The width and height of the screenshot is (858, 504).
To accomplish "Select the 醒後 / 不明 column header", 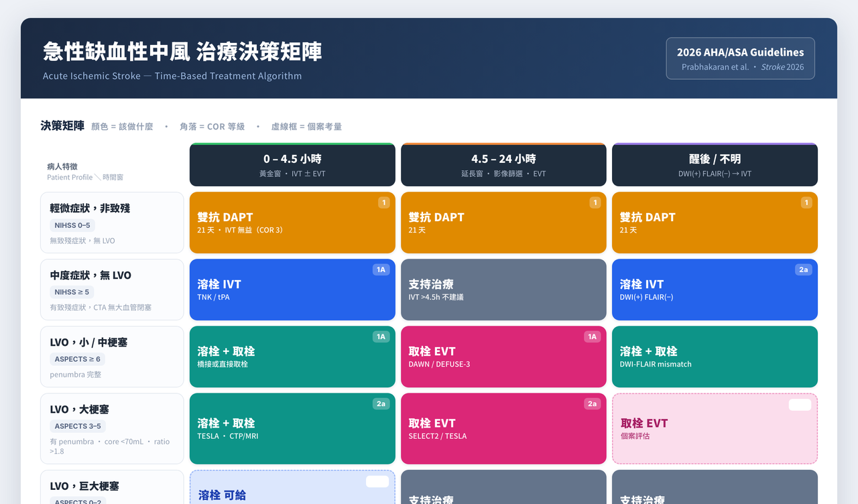I will pyautogui.click(x=715, y=165).
